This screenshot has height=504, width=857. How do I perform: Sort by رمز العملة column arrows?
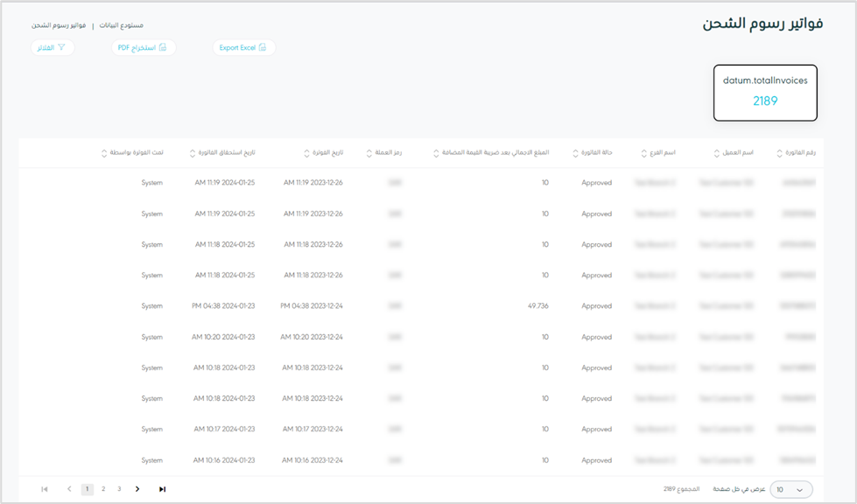pos(369,153)
